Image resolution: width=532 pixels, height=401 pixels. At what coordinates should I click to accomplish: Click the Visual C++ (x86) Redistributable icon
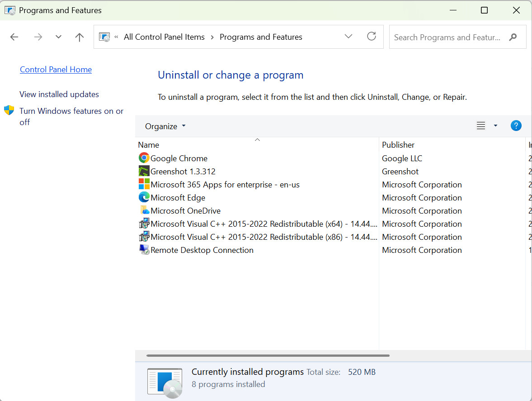[144, 237]
